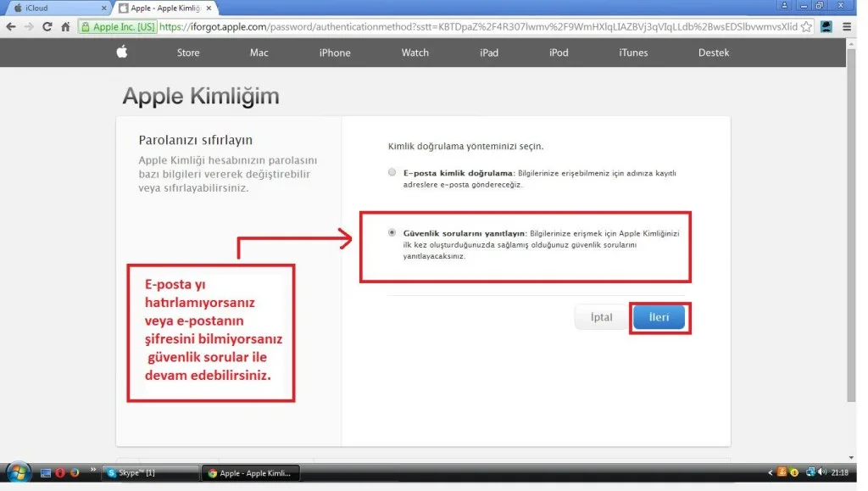The width and height of the screenshot is (868, 491).
Task: Click the Apple logo in the navigation bar
Action: [122, 52]
